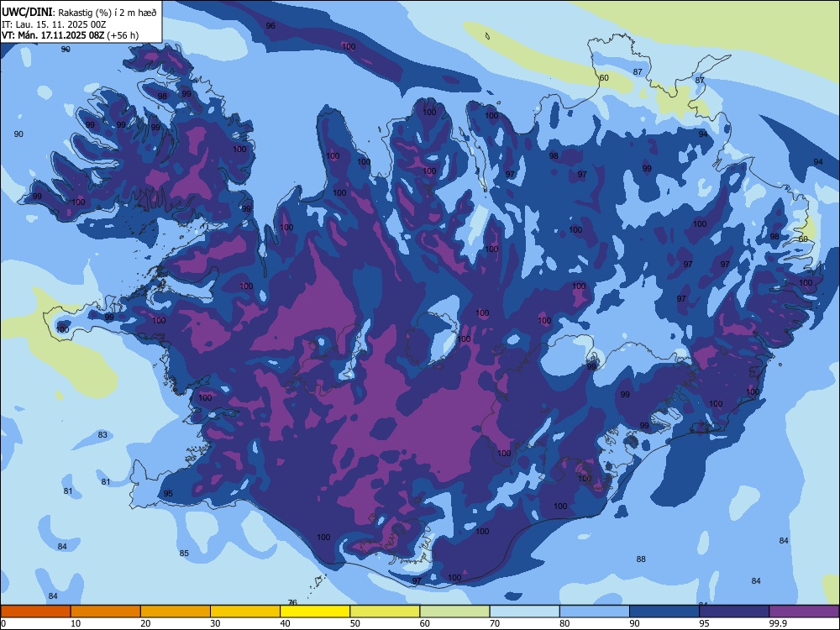Click the 'UWC/DINI: Rakastig (%) í 2 m hæð' title
Image resolution: width=840 pixels, height=630 pixels.
point(79,13)
